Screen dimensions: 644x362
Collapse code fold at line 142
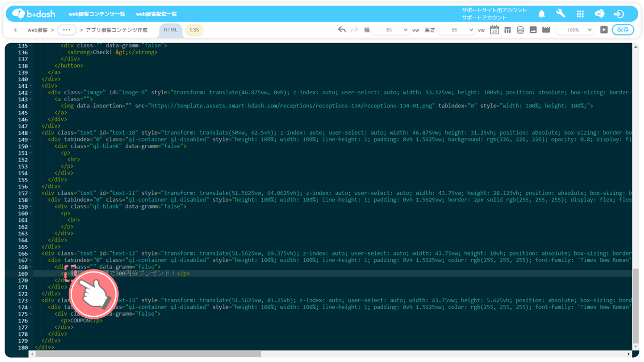point(30,93)
